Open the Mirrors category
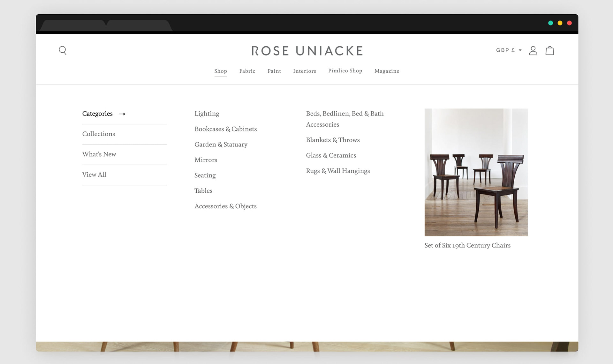Viewport: 613px width, 364px height. (206, 160)
